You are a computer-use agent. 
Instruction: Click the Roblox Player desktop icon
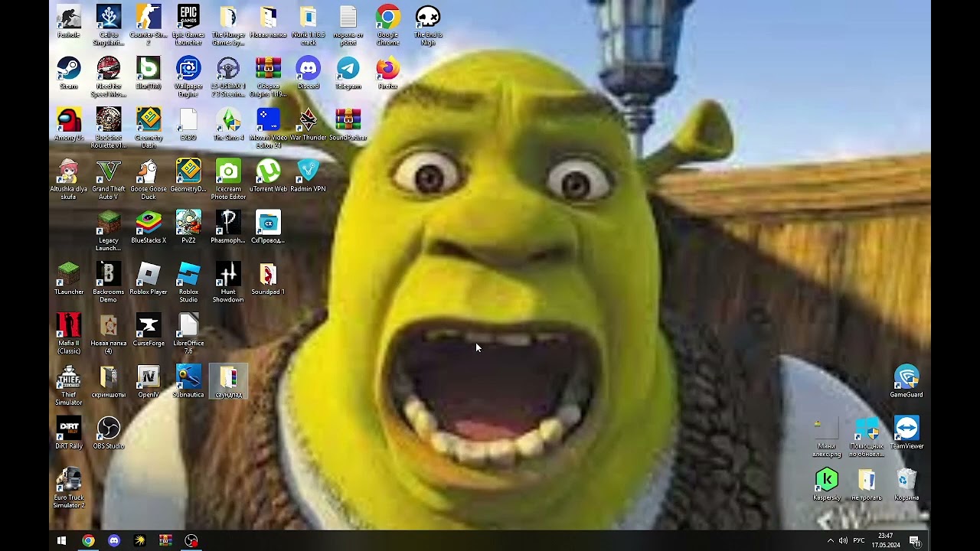click(x=149, y=279)
